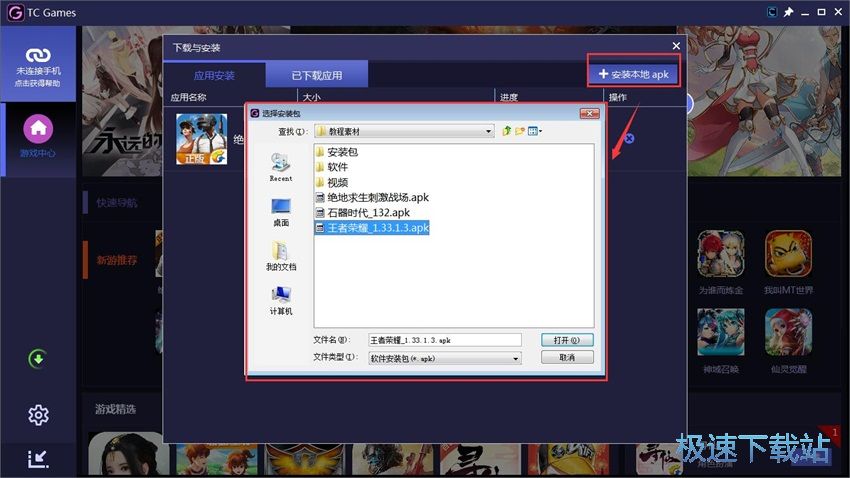Click the screen mirror icon in title bar
Image resolution: width=850 pixels, height=478 pixels.
pos(772,12)
